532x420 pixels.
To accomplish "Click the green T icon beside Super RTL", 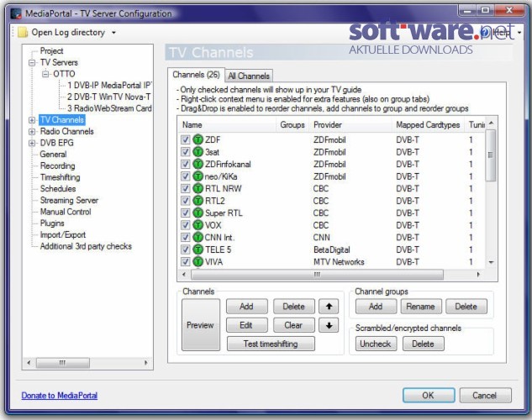I will [198, 213].
